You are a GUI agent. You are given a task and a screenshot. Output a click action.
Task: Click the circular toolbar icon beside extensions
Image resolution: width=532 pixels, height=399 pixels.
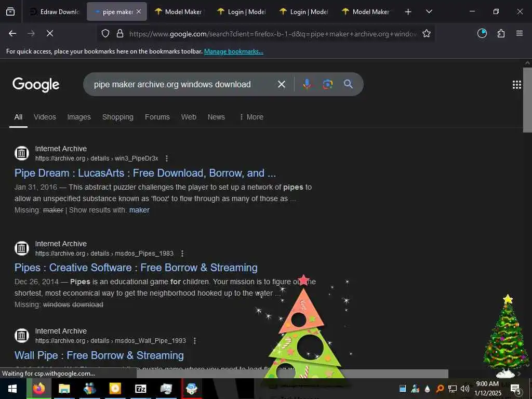pyautogui.click(x=482, y=33)
